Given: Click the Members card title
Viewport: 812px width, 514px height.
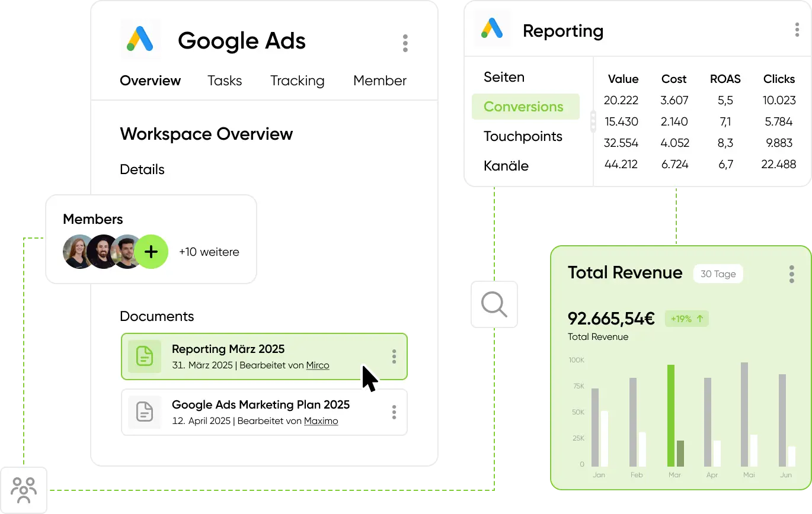Looking at the screenshot, I should (93, 219).
